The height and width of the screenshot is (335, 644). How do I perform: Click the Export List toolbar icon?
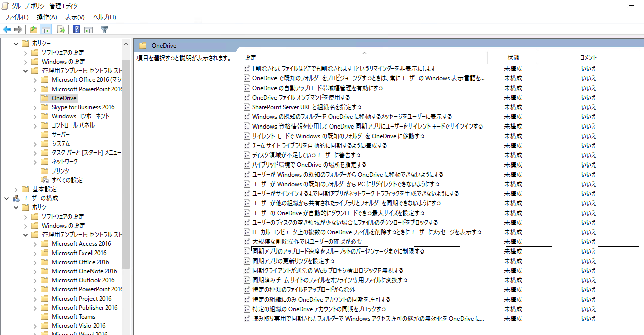[x=61, y=29]
